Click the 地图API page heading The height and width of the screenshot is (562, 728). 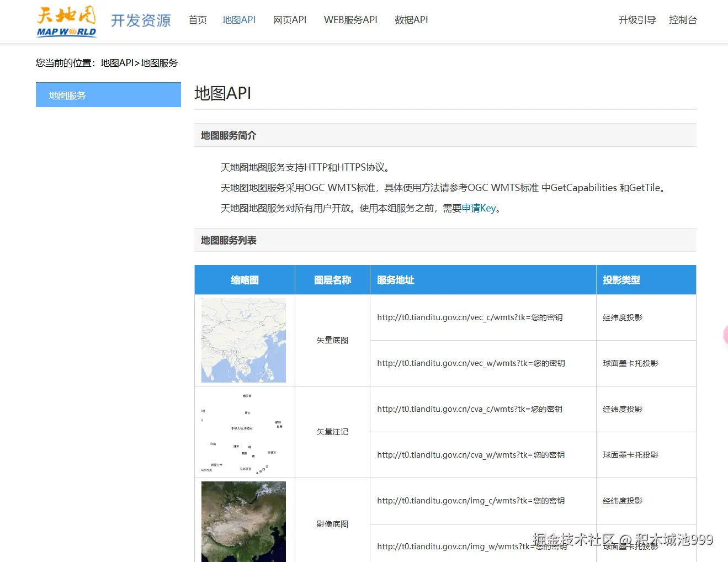(x=223, y=93)
